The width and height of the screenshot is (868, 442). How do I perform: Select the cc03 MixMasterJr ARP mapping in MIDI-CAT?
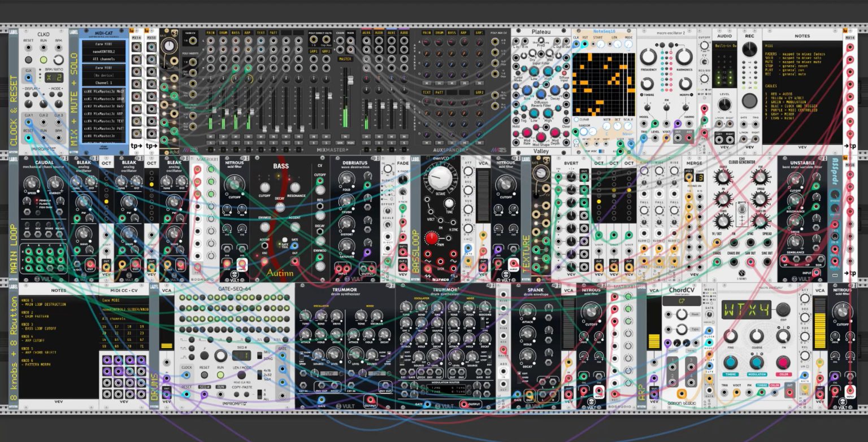coord(103,113)
